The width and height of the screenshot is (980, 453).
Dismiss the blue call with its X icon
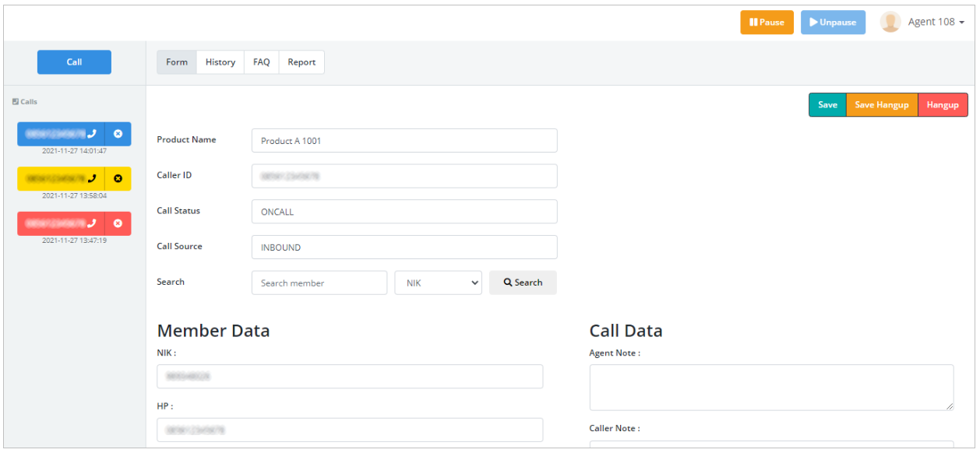pos(118,133)
